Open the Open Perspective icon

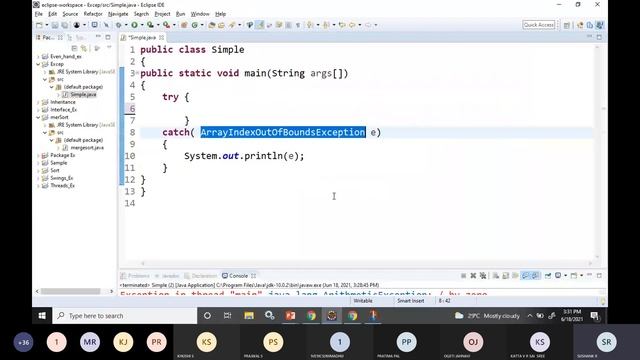pos(567,25)
